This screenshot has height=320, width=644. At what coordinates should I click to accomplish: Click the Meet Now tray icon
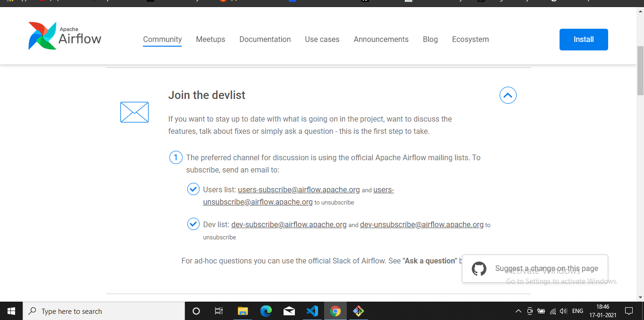point(530,311)
